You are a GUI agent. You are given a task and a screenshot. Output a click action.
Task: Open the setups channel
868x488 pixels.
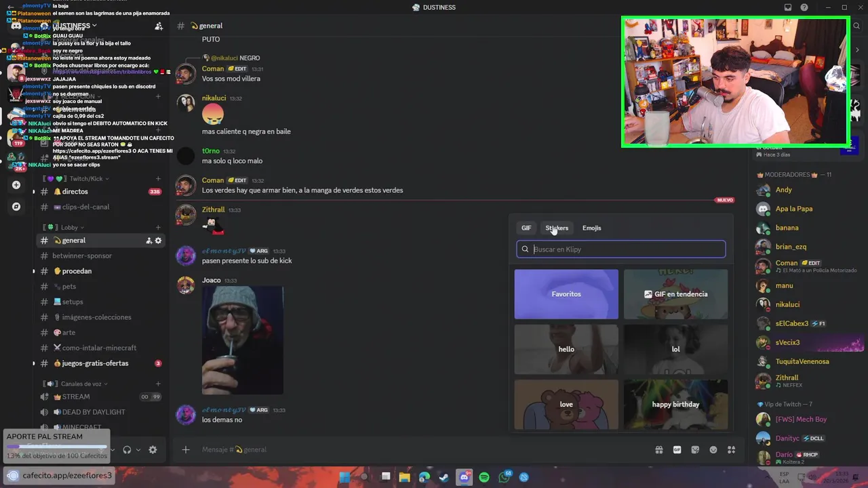(100, 302)
